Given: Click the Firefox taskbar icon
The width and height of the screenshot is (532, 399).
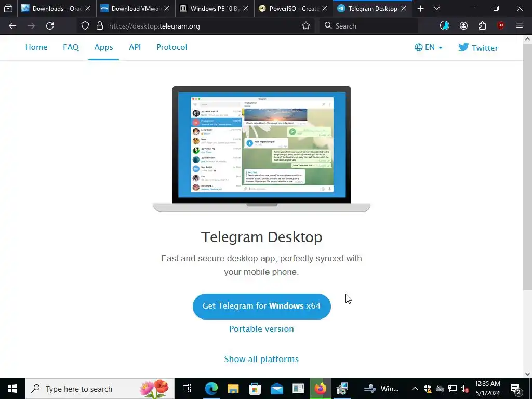Looking at the screenshot, I should pyautogui.click(x=320, y=389).
